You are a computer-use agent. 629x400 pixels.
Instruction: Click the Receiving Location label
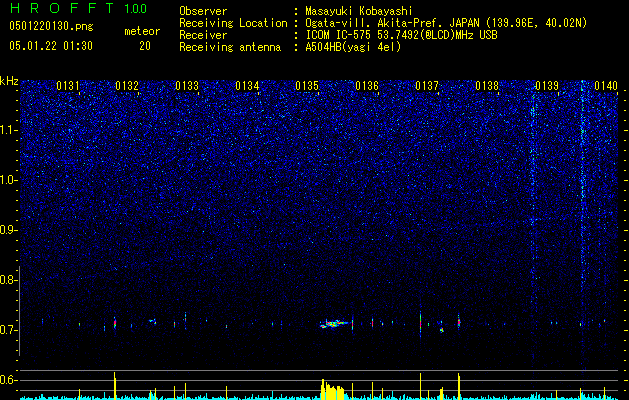click(233, 23)
